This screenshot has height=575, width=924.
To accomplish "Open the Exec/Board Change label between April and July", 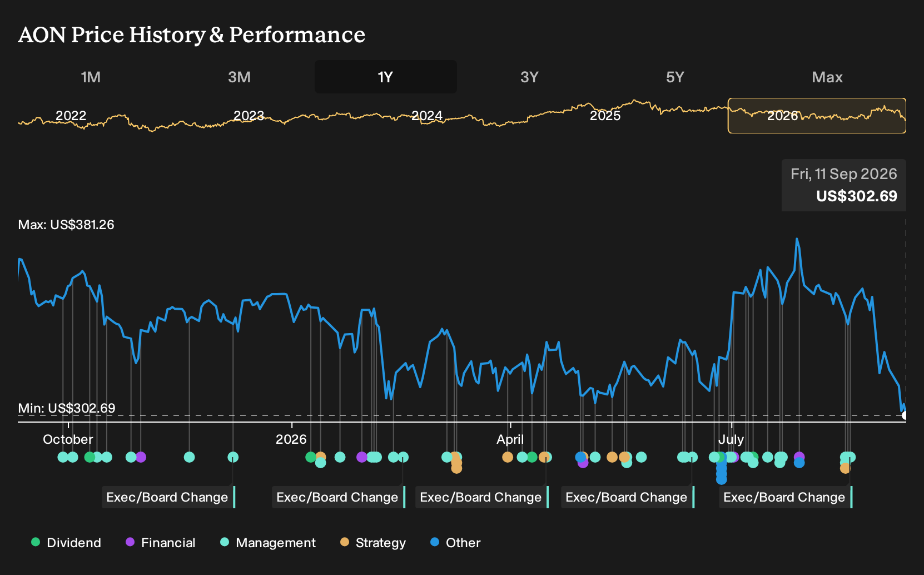I will 628,497.
